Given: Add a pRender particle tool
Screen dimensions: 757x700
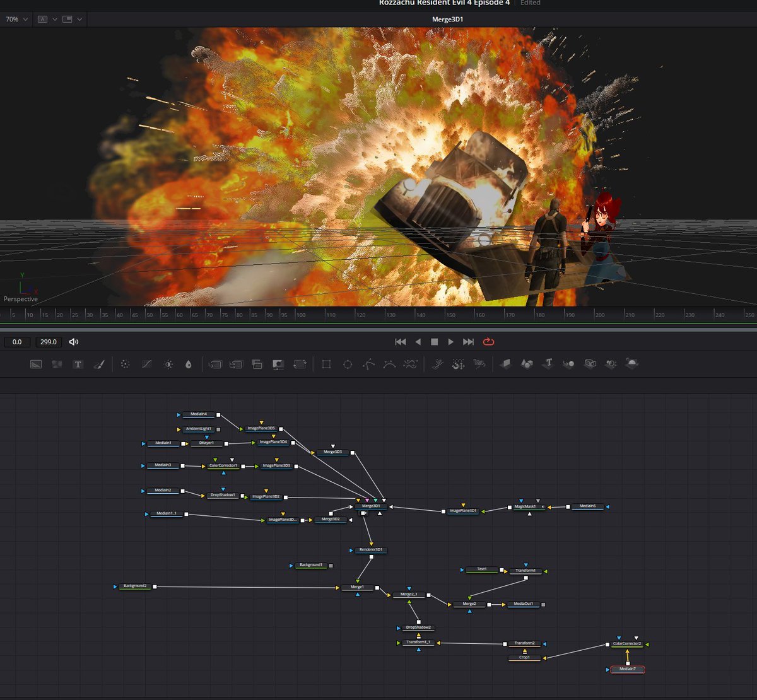Looking at the screenshot, I should pyautogui.click(x=479, y=365).
